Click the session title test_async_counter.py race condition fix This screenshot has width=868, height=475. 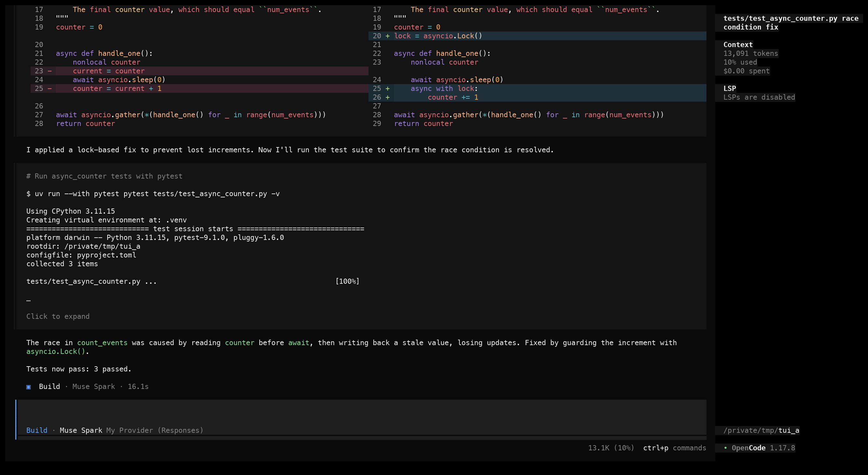coord(791,22)
